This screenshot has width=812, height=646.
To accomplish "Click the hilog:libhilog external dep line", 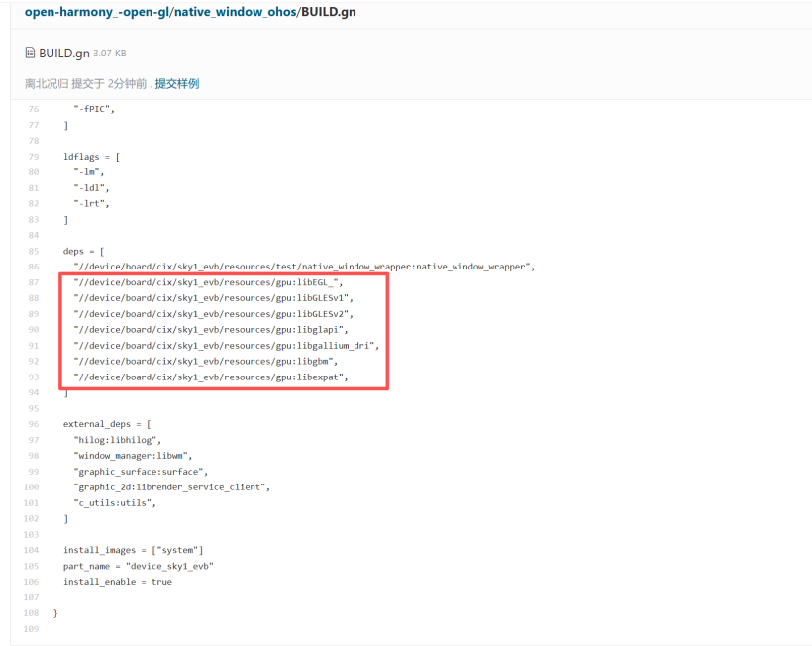I will coord(117,440).
